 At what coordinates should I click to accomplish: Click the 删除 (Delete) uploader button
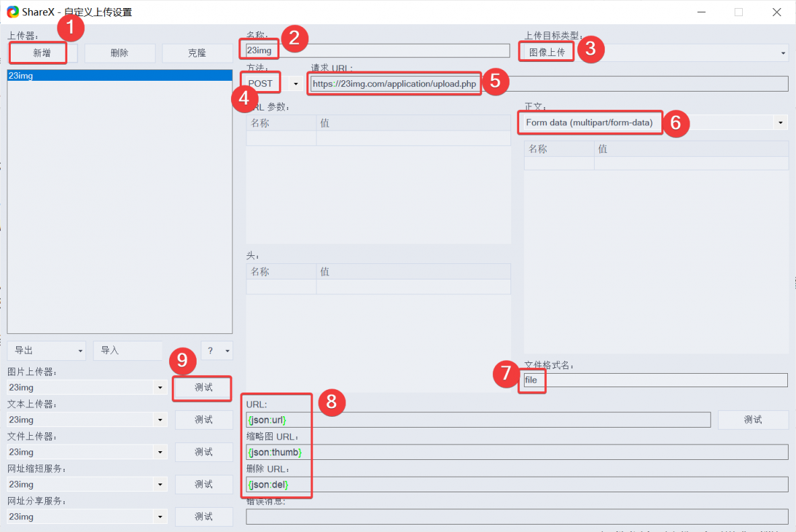pyautogui.click(x=120, y=53)
